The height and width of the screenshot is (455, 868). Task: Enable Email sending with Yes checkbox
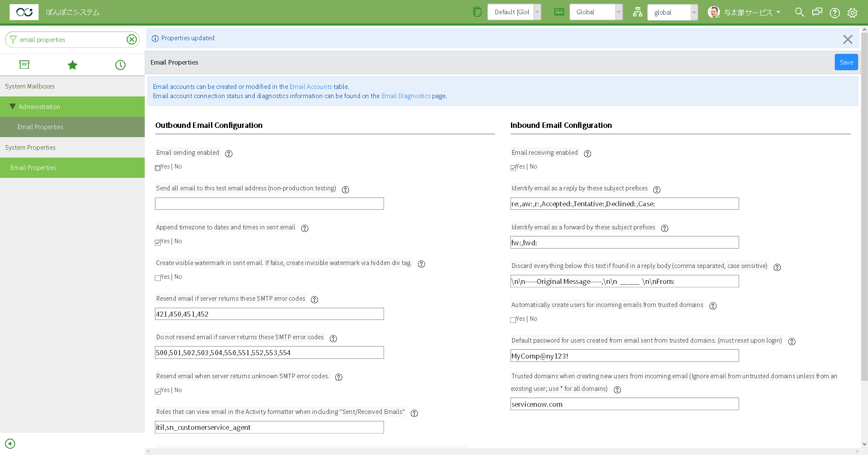coord(157,167)
